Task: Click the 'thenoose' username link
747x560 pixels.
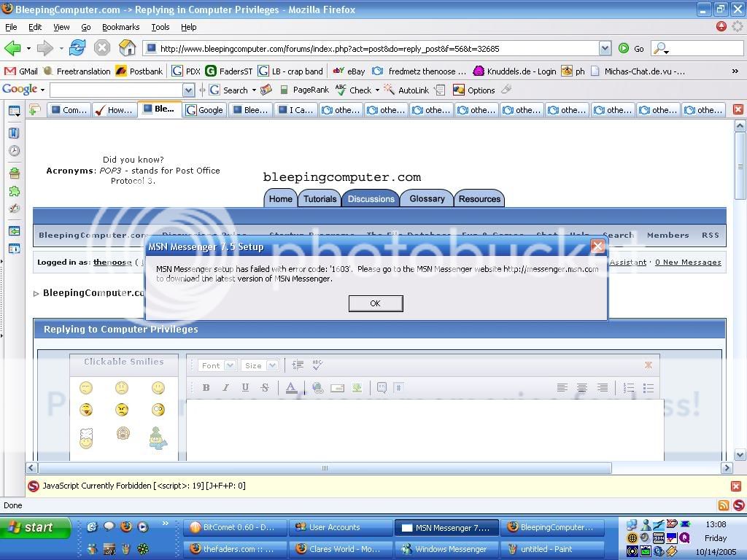Action: pos(112,262)
